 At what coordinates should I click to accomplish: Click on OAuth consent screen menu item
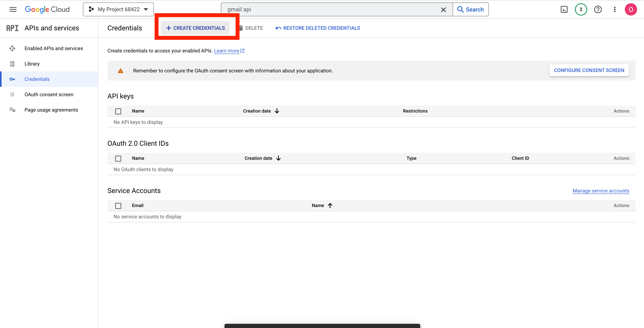[x=49, y=94]
